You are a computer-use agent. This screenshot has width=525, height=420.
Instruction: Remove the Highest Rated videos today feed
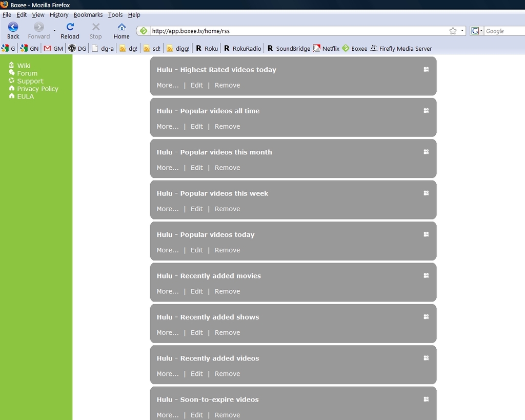(227, 85)
